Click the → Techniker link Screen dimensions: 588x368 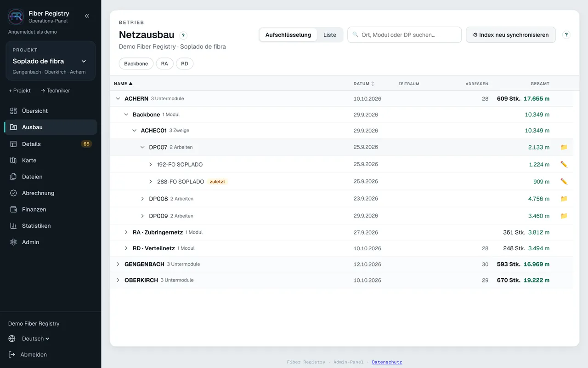(x=55, y=91)
